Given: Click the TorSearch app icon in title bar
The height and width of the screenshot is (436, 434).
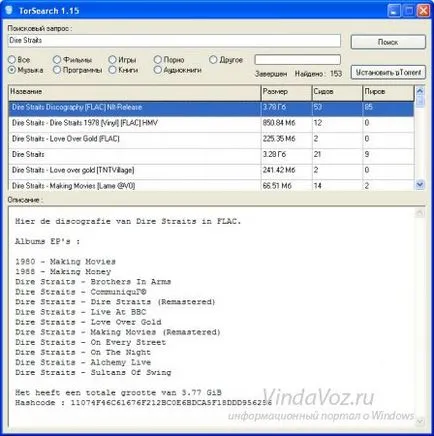Looking at the screenshot, I should 9,10.
